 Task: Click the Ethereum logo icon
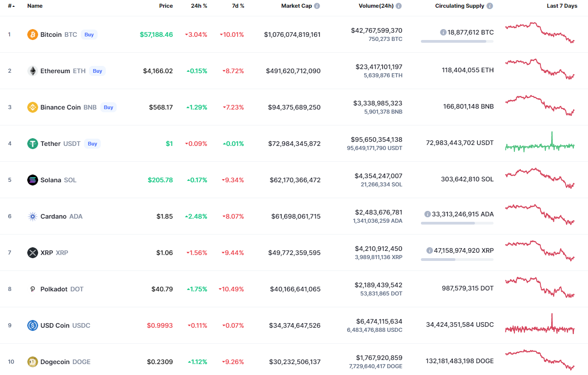point(33,71)
